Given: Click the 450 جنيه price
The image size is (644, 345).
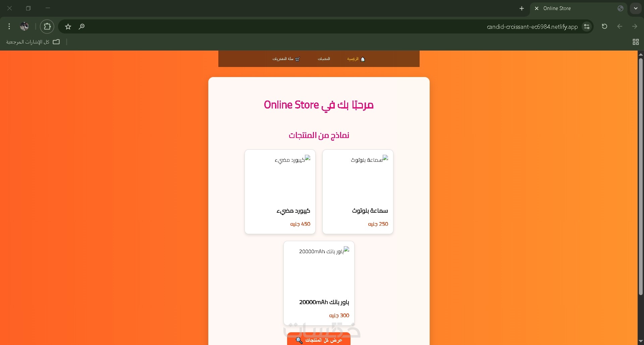Looking at the screenshot, I should coord(300,224).
